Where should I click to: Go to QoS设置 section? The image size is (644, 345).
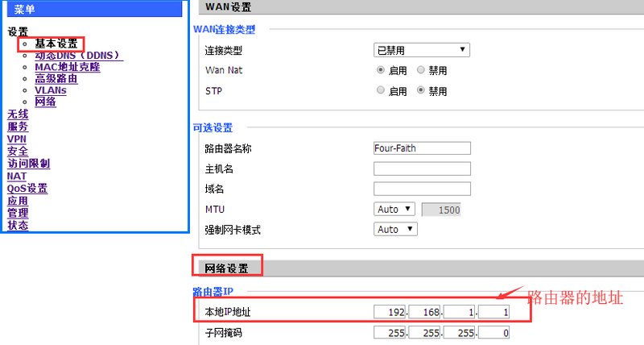(27, 188)
